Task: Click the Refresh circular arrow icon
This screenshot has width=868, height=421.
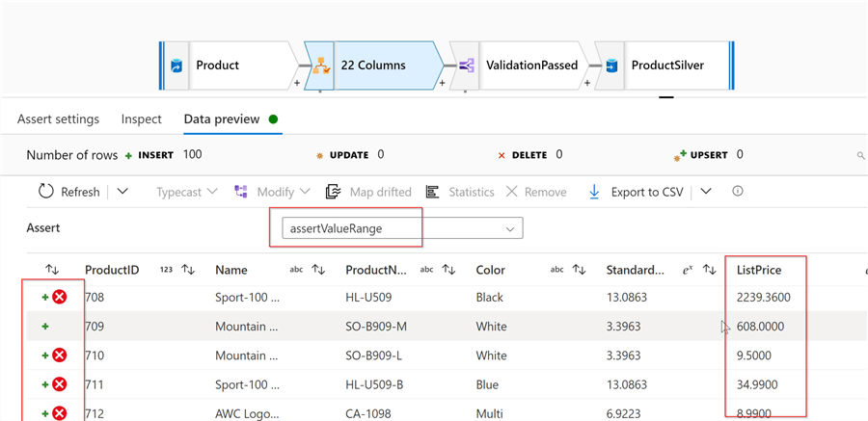Action: (x=46, y=192)
